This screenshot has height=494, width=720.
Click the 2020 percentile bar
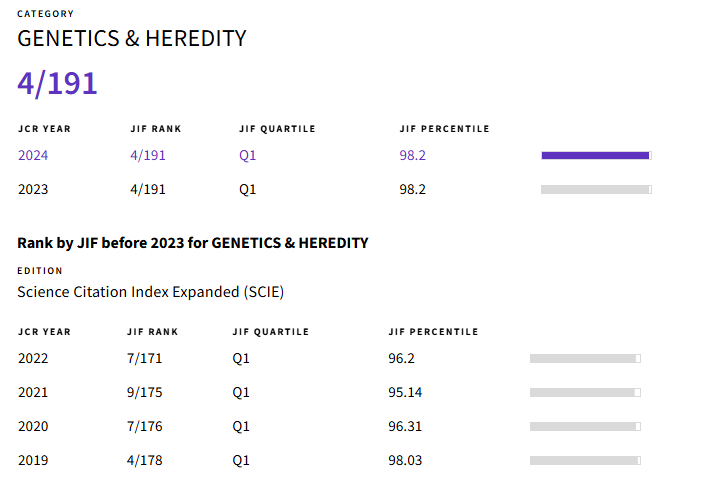coord(585,426)
